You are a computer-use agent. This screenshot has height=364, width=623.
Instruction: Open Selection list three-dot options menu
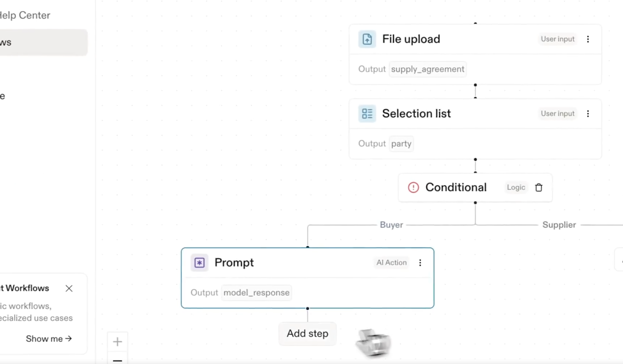point(588,114)
